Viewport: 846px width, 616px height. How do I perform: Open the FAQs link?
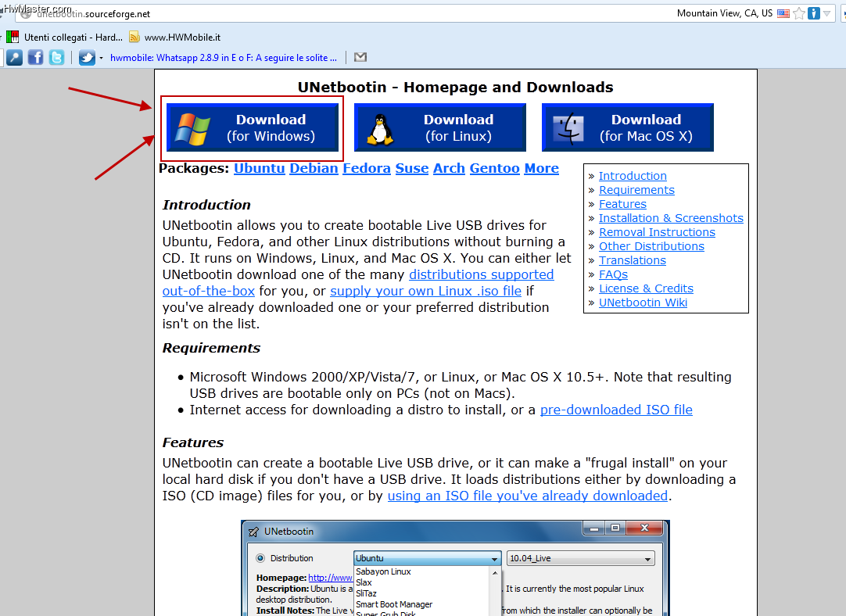pos(614,274)
